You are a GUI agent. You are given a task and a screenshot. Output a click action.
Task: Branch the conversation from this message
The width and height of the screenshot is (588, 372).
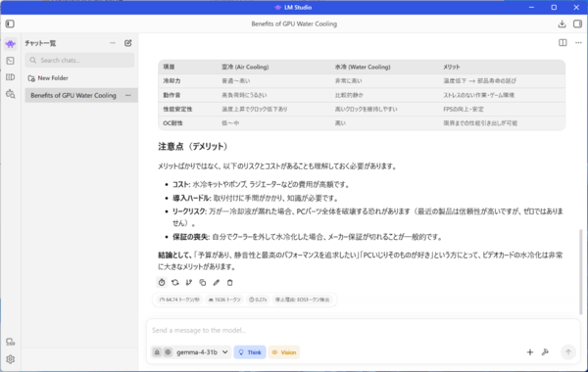[189, 283]
